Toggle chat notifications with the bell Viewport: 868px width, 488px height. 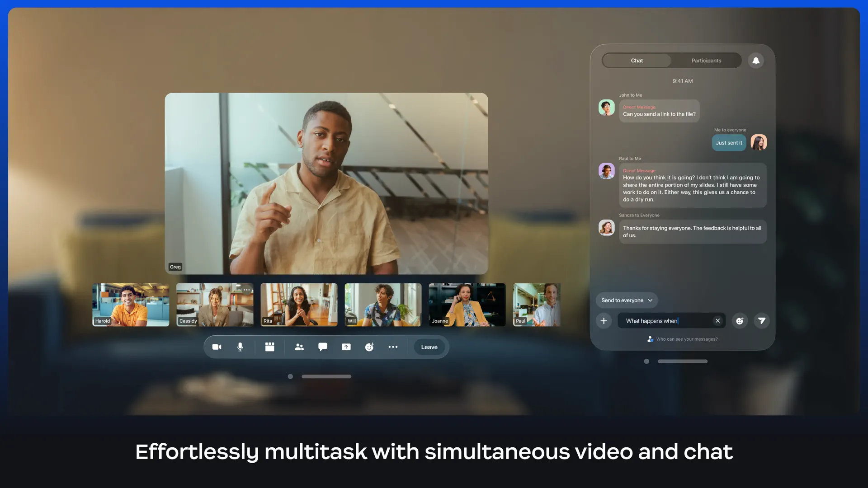(x=756, y=60)
